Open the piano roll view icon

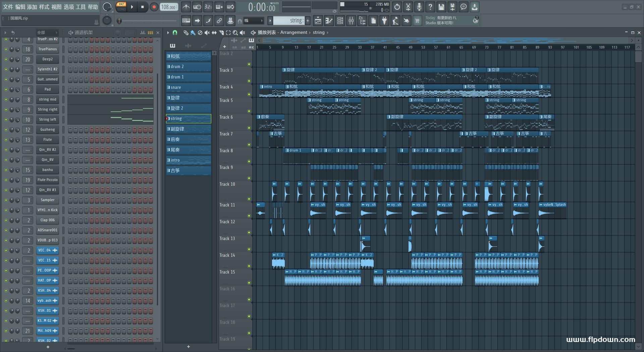(x=329, y=21)
